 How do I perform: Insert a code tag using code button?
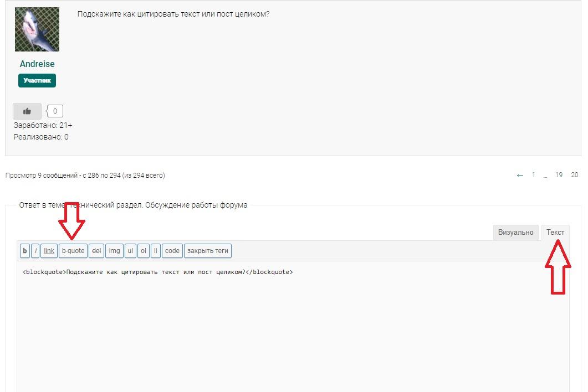172,251
